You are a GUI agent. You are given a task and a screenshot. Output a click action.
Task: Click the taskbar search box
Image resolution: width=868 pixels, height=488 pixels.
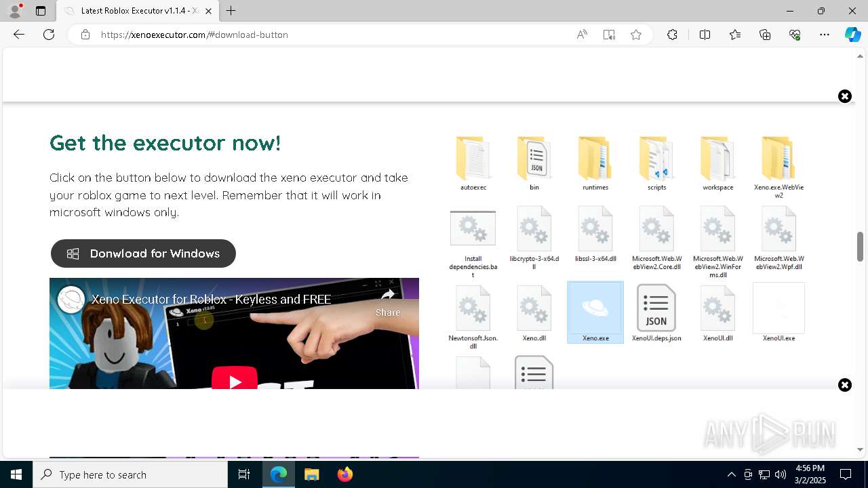coord(130,474)
